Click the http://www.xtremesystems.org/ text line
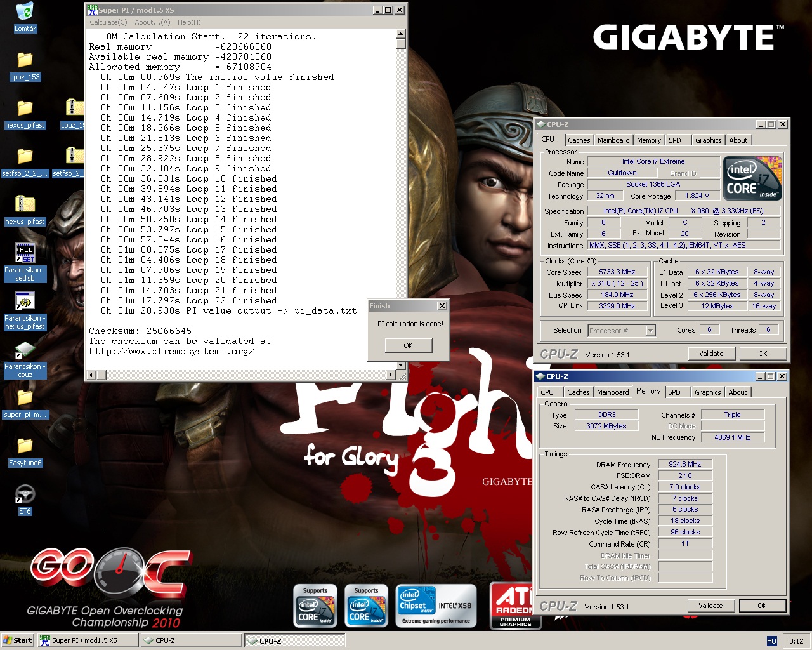This screenshot has width=812, height=650. [x=172, y=351]
